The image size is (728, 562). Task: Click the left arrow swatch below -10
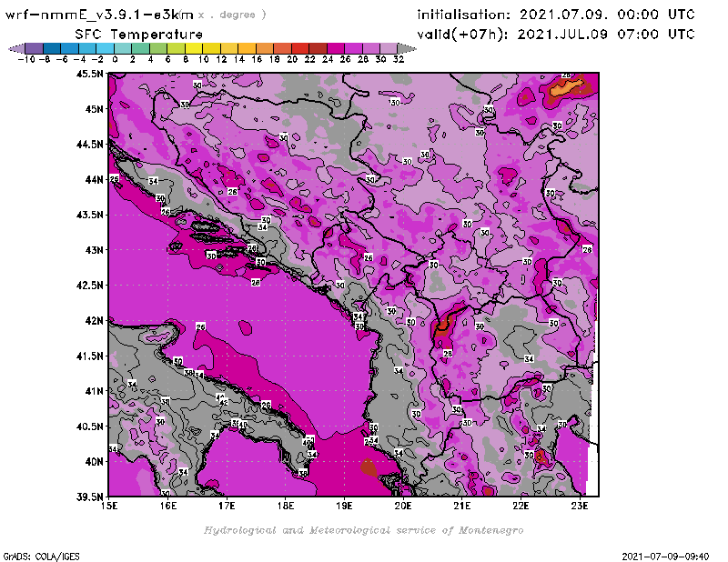click(x=16, y=48)
